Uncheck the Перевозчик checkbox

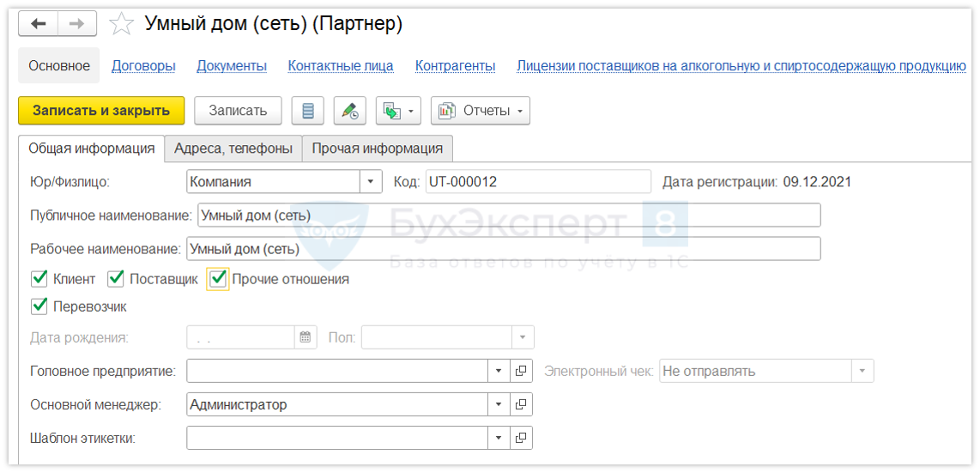tap(39, 306)
